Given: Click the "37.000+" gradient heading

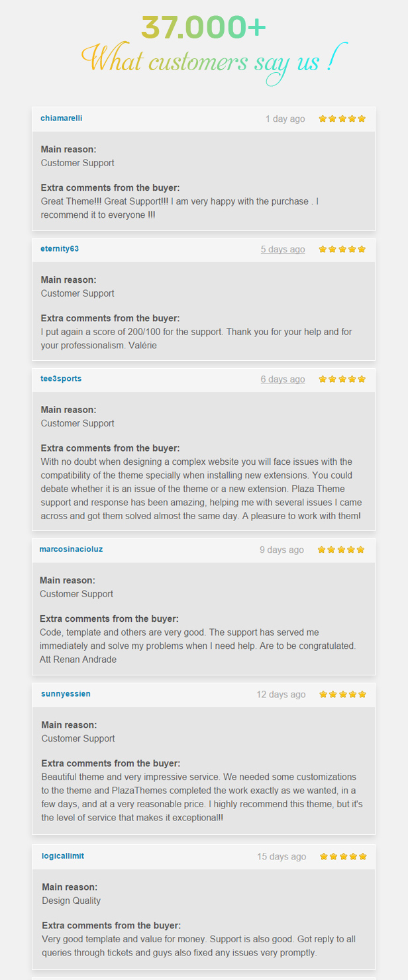Looking at the screenshot, I should coord(203,28).
